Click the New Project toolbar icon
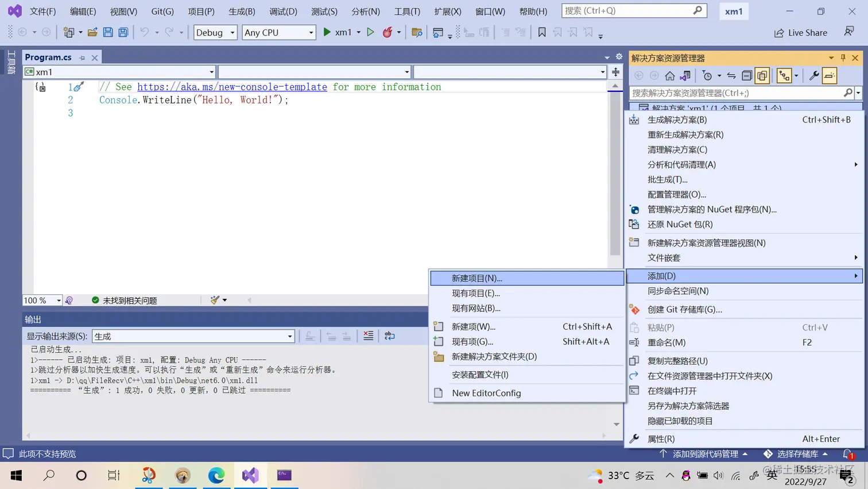Viewport: 868px width, 489px height. [69, 33]
